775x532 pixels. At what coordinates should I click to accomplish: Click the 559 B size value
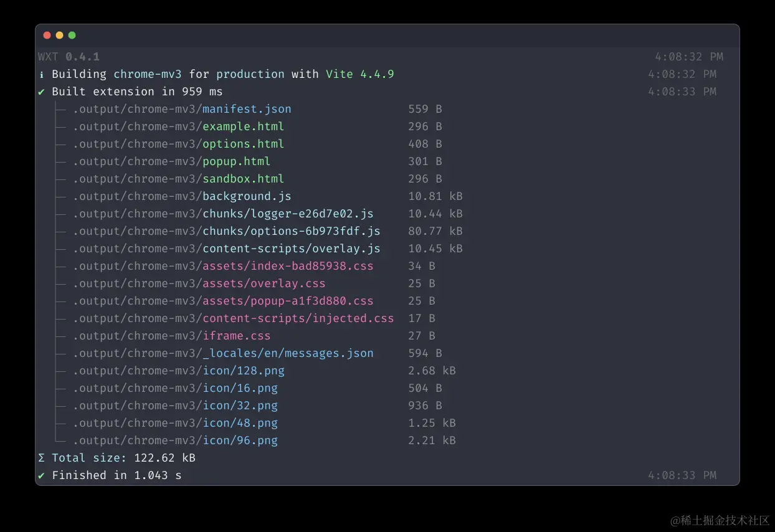(425, 109)
